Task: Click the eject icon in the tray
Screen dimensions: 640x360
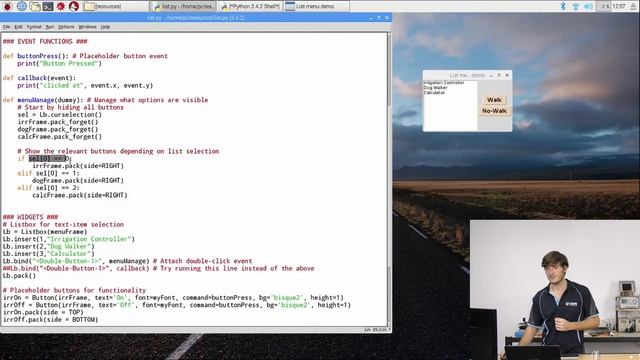Action: 633,6
